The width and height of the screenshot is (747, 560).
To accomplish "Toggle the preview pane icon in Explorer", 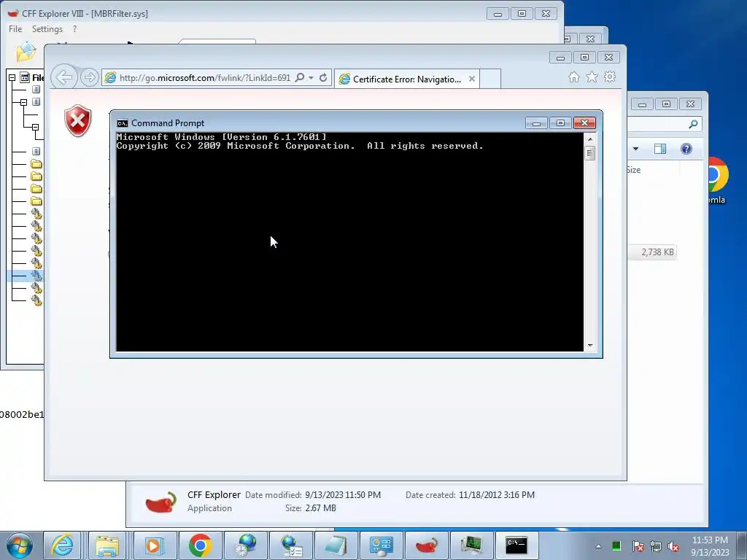I will 659,149.
